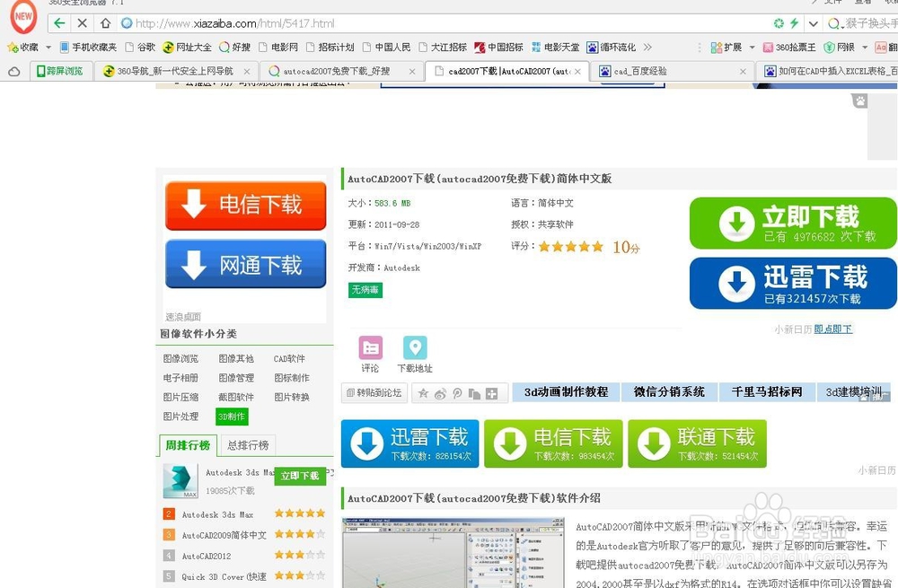
Task: Open the CAD软件 category
Action: [289, 359]
